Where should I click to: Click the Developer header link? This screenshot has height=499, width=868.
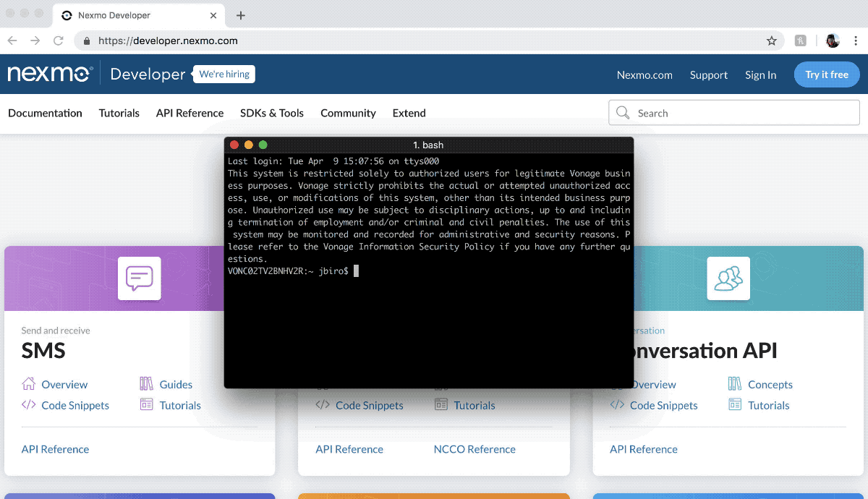point(148,74)
